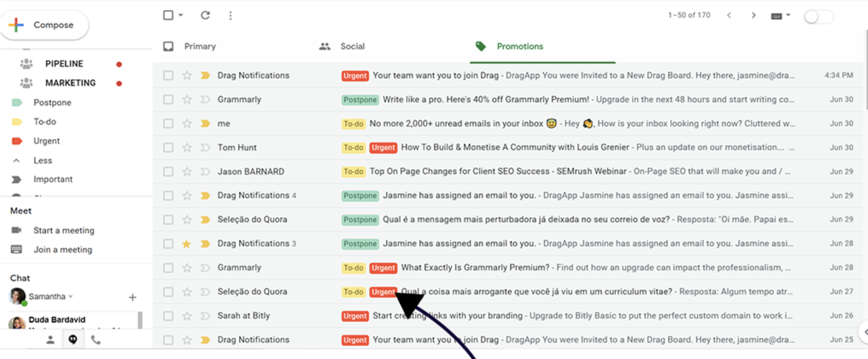The image size is (868, 359).
Task: Star the Grammarly 40% off email
Action: tap(187, 100)
